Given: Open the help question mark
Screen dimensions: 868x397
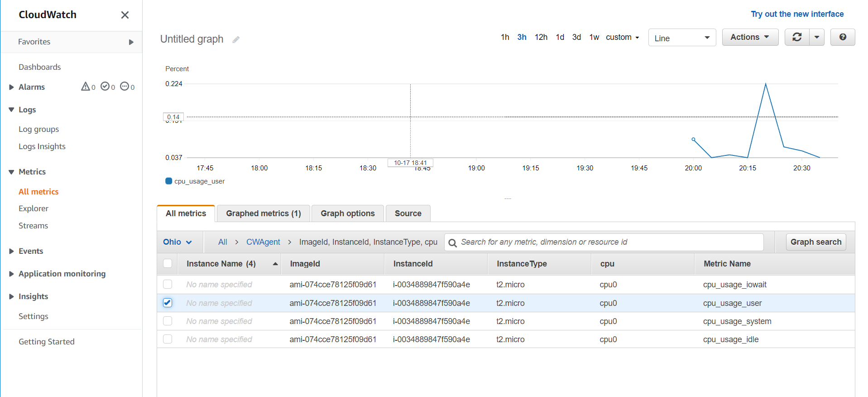Looking at the screenshot, I should pos(843,37).
